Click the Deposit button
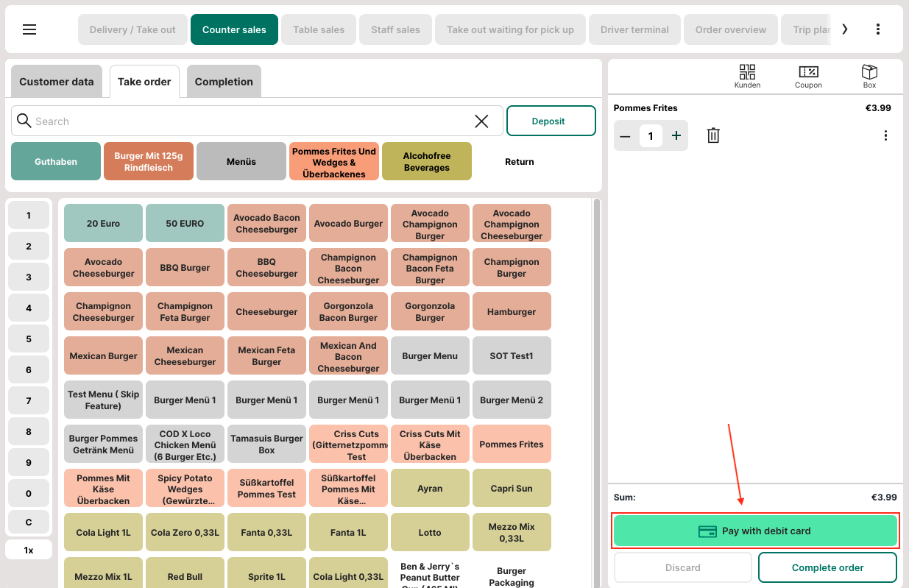This screenshot has width=909, height=588. pos(551,121)
